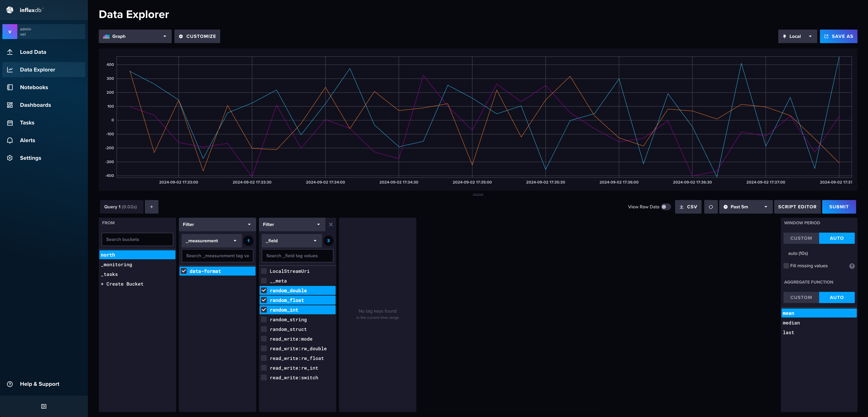
Task: Uncheck the random_double field
Action: tap(264, 290)
